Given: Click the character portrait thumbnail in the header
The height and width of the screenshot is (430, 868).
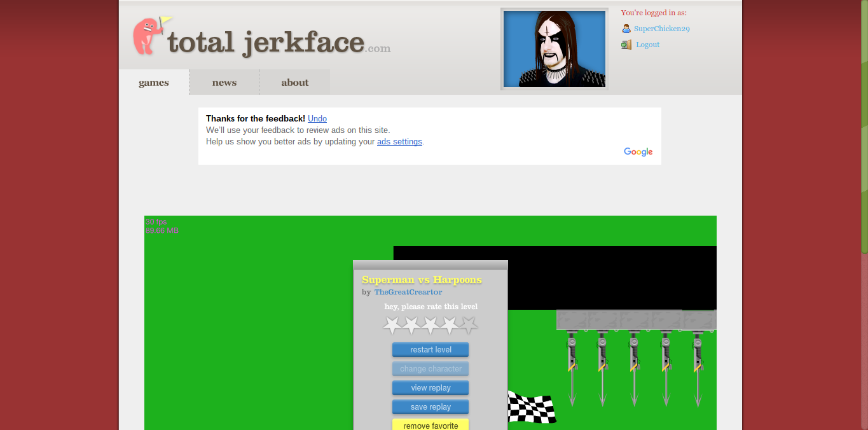Looking at the screenshot, I should (x=553, y=48).
